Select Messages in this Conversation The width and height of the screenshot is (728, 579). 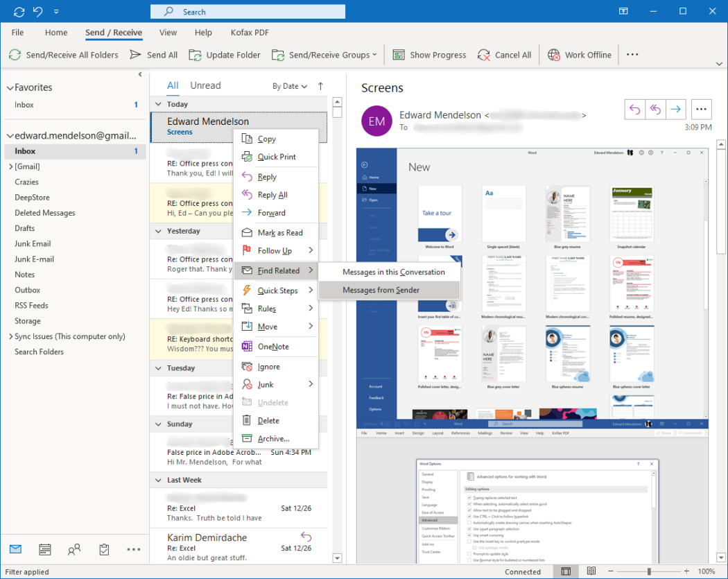pyautogui.click(x=390, y=272)
